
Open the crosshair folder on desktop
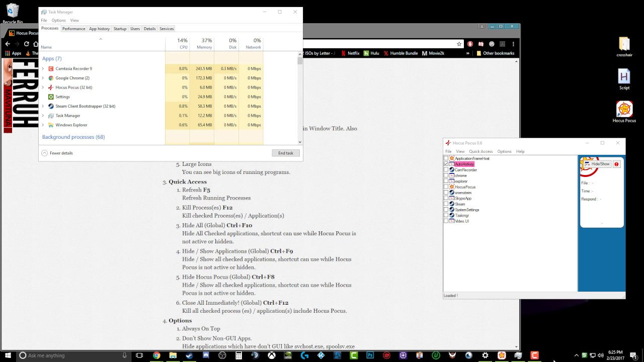(x=624, y=44)
